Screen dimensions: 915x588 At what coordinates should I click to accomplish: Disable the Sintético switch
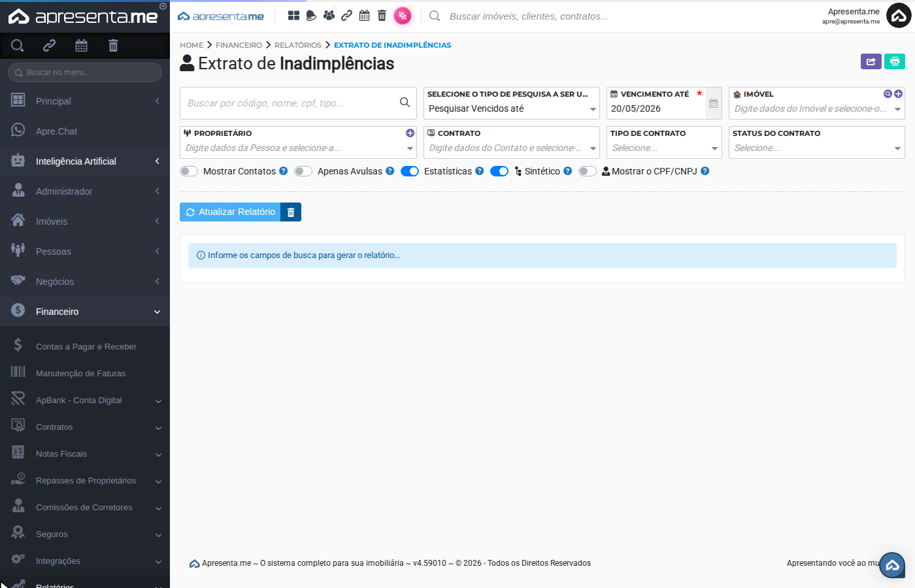(499, 171)
